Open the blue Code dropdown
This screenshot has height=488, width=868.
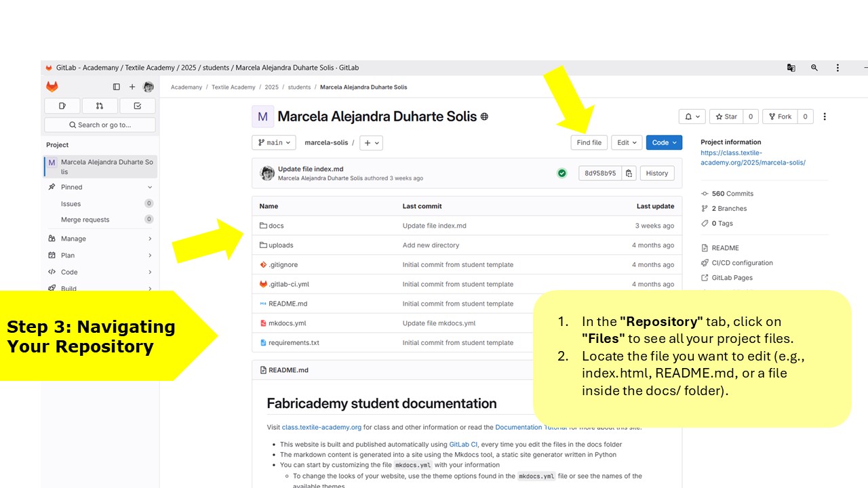click(x=664, y=142)
